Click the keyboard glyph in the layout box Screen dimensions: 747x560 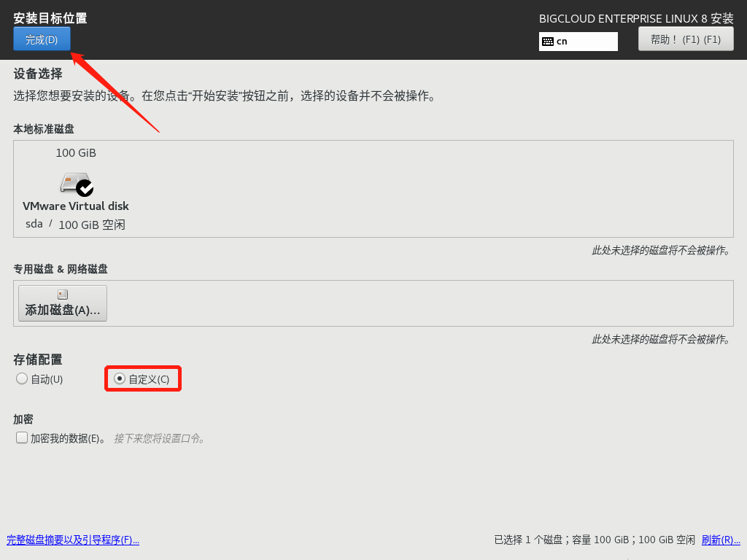549,42
